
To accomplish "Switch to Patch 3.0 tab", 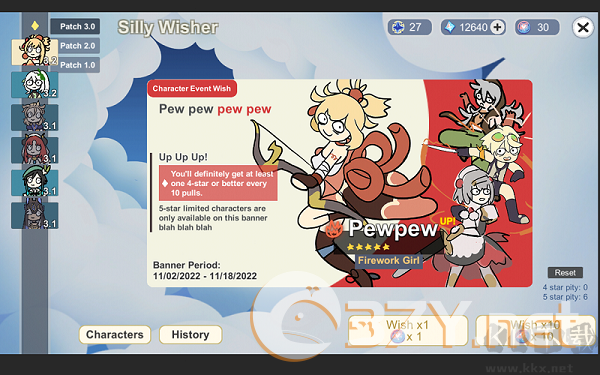I will tap(75, 26).
